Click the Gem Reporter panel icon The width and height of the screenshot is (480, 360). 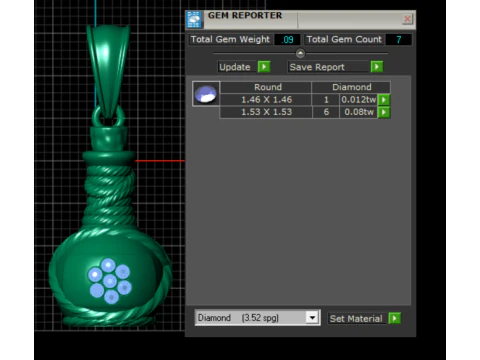click(x=194, y=19)
